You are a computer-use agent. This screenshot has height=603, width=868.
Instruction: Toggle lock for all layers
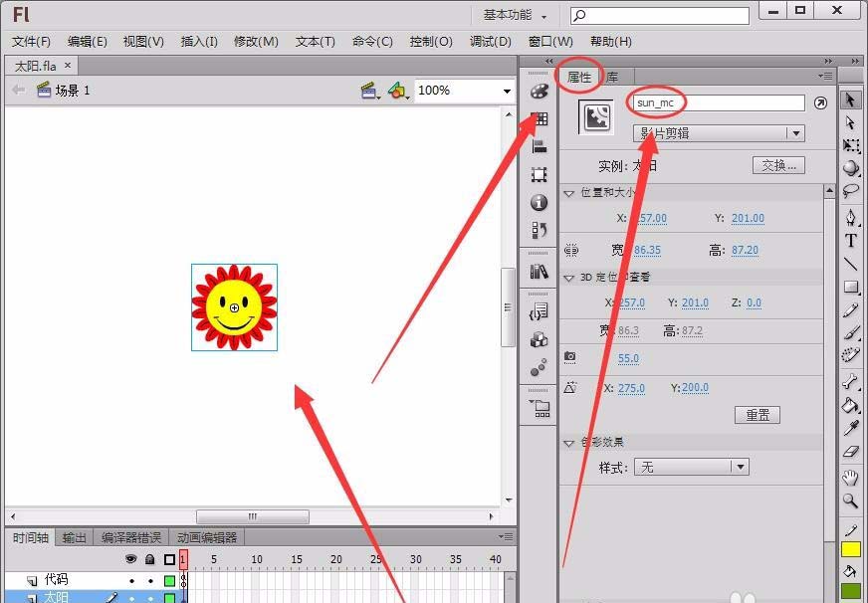click(150, 559)
